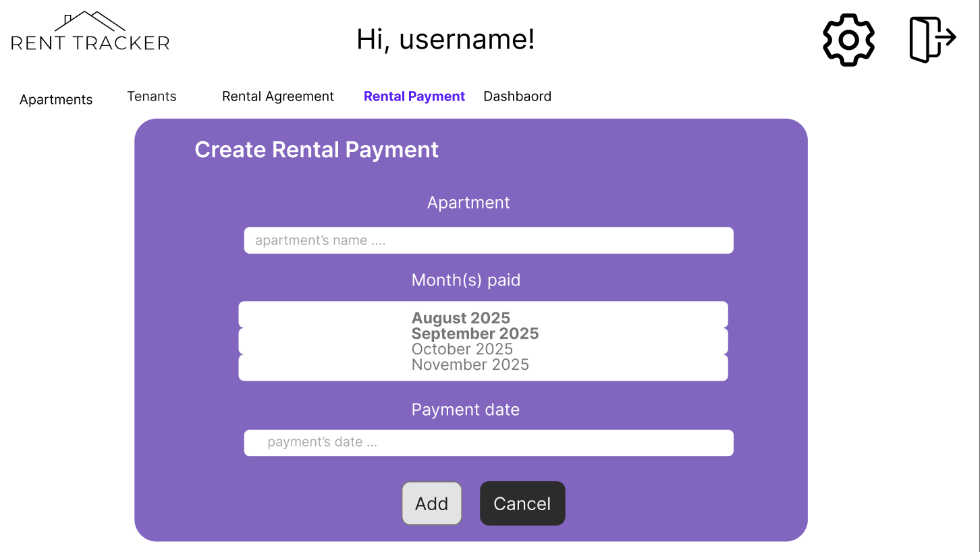
Task: Click the apartment's name input field
Action: [488, 240]
